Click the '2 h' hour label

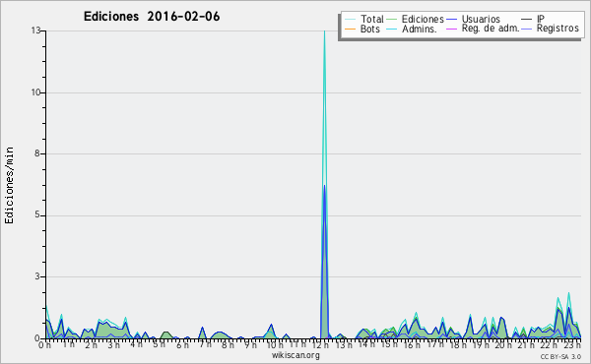(x=91, y=344)
